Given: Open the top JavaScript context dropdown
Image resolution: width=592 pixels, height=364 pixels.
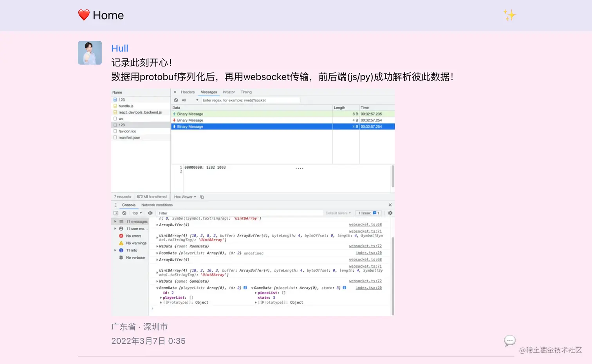Looking at the screenshot, I should click(137, 213).
